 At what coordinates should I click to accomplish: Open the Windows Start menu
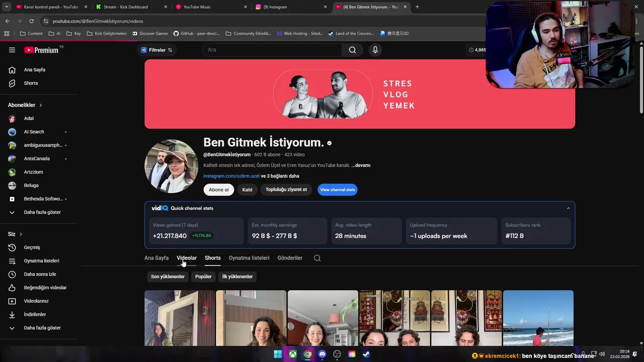click(x=278, y=354)
